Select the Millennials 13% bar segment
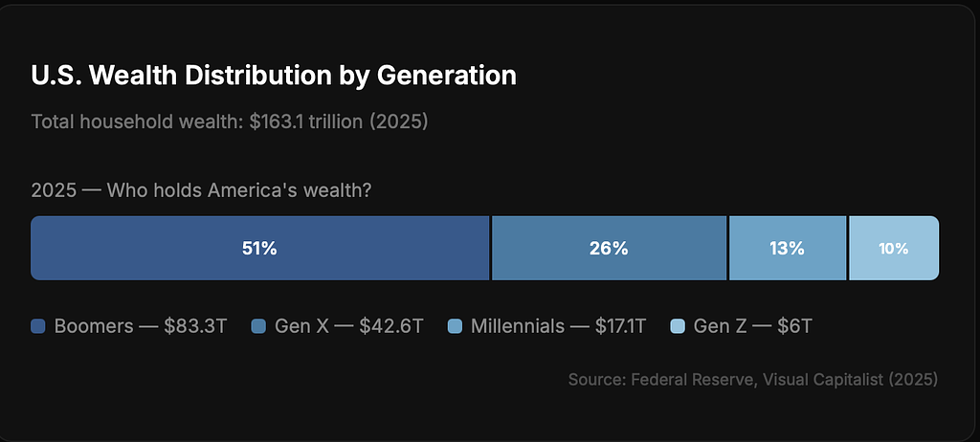980x442 pixels. coord(787,249)
